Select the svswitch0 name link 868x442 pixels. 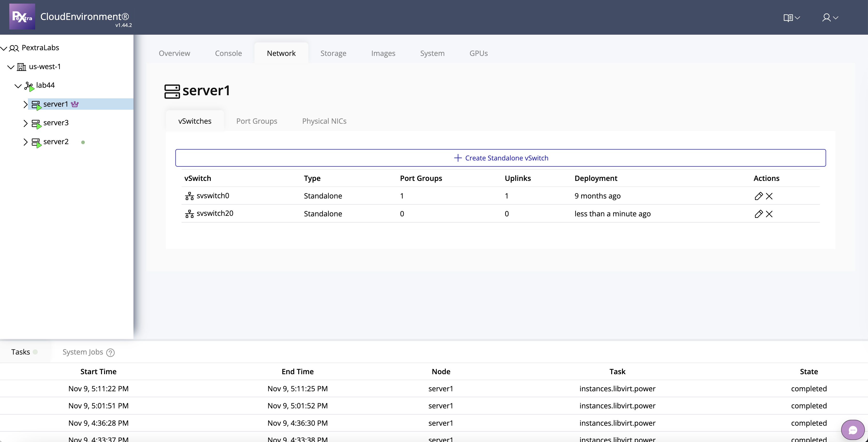pyautogui.click(x=213, y=196)
